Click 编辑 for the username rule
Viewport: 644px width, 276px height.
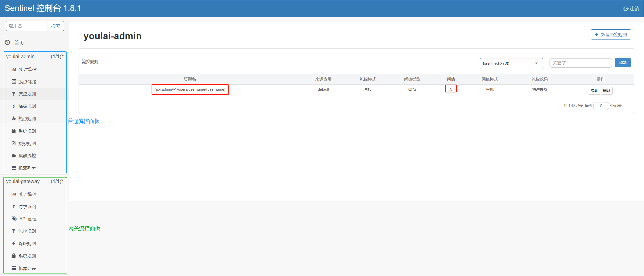594,91
